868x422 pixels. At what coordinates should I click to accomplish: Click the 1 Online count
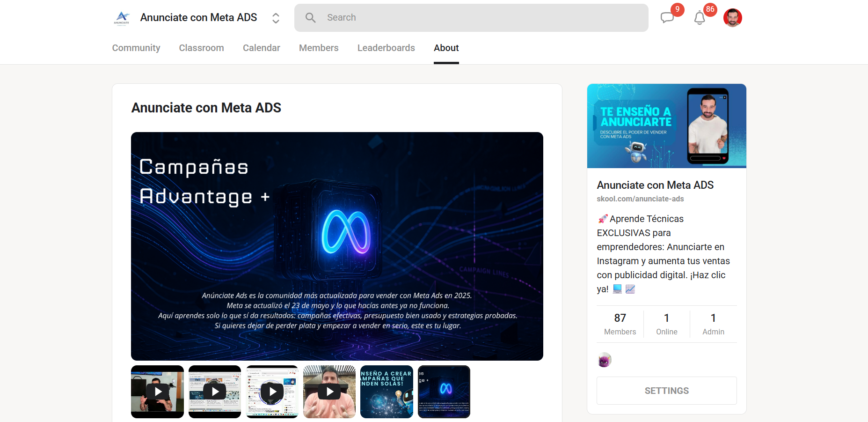coord(667,324)
